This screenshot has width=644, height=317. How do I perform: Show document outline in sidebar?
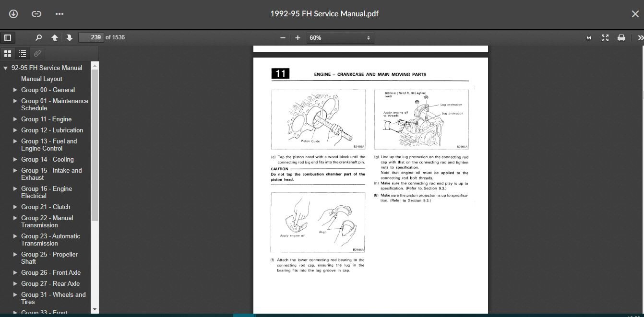pyautogui.click(x=23, y=53)
